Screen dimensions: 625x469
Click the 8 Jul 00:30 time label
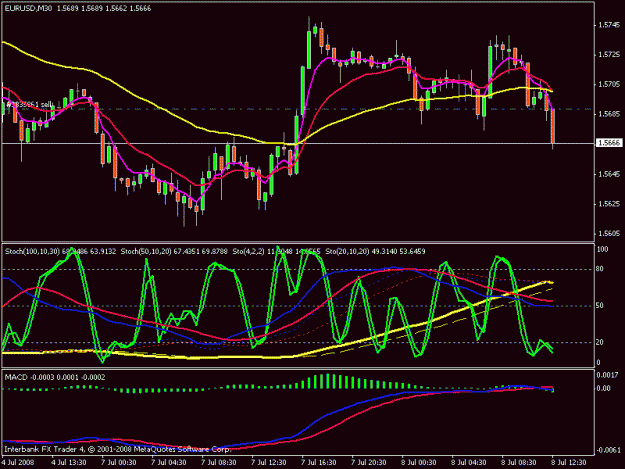coord(419,463)
